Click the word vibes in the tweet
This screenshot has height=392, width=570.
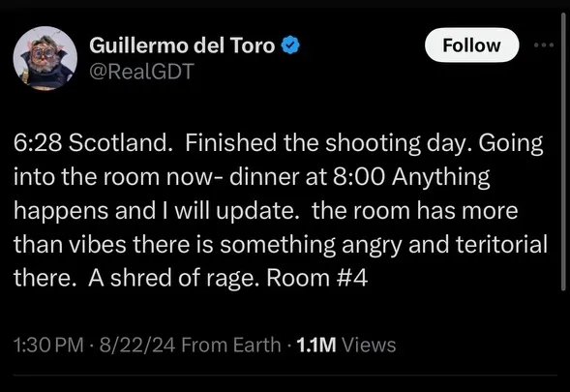pyautogui.click(x=97, y=244)
